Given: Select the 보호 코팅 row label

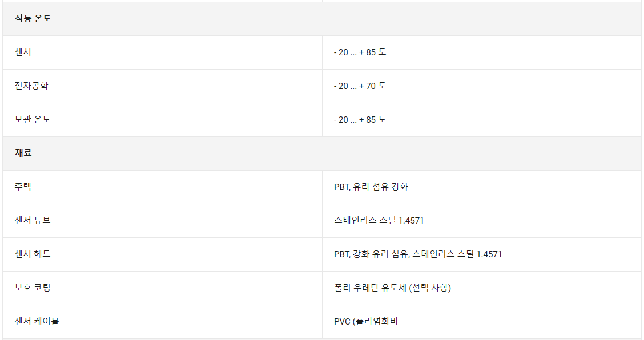Looking at the screenshot, I should tap(33, 288).
